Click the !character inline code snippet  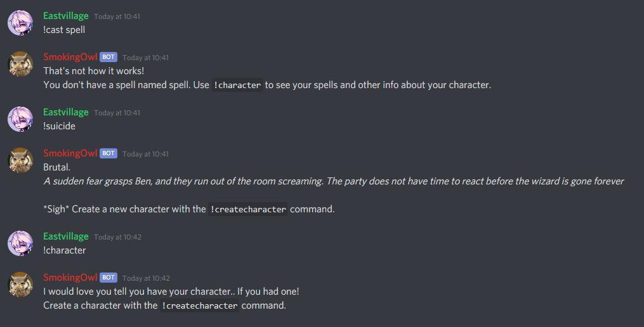(237, 86)
